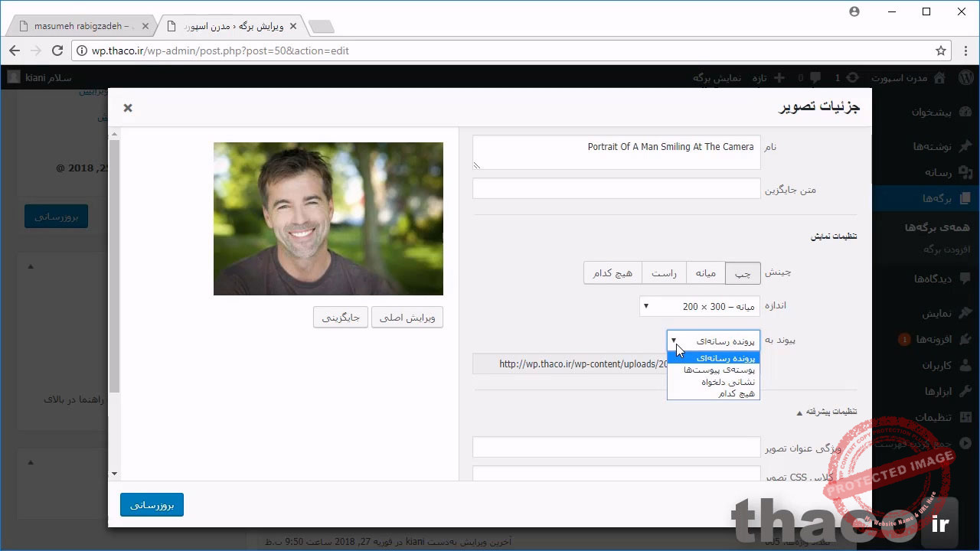This screenshot has height=551, width=980.
Task: Open Users (کاربران) via the person icon
Action: click(964, 365)
